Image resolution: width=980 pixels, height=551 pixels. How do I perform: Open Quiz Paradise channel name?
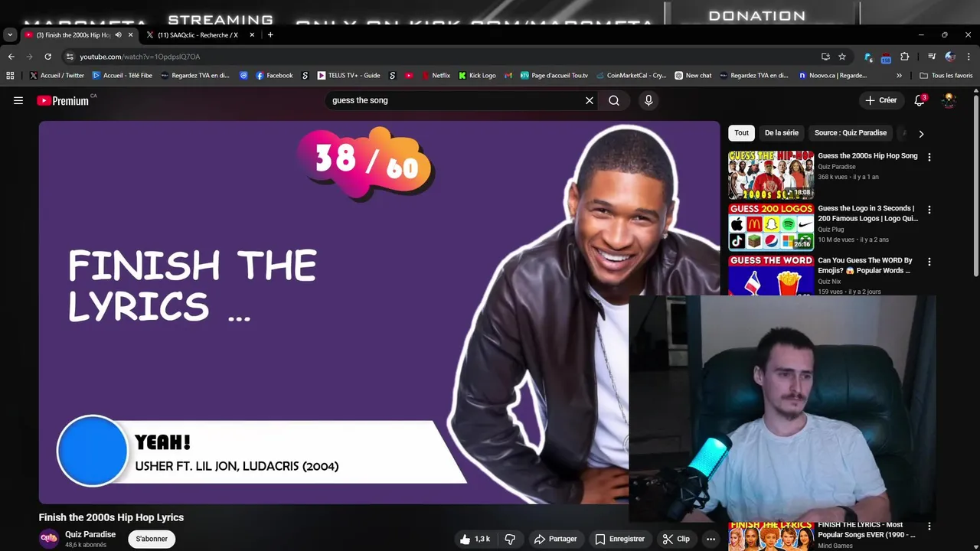(x=90, y=534)
